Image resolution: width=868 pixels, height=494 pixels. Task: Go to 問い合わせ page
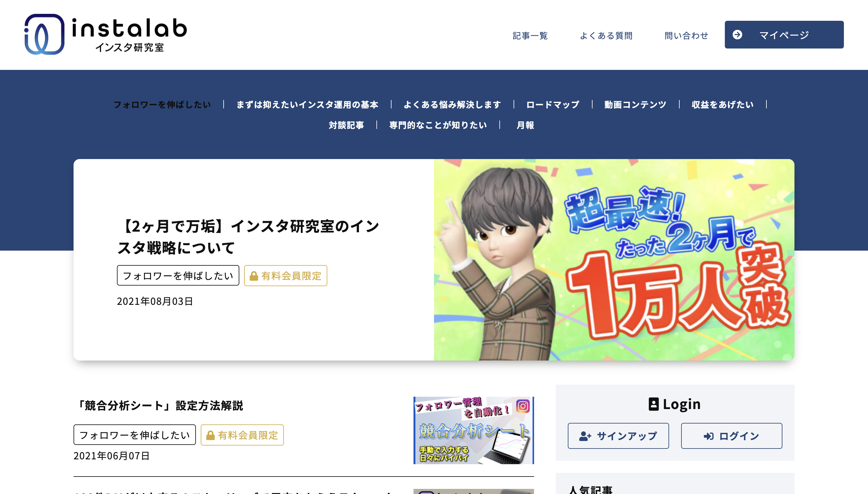pyautogui.click(x=686, y=36)
